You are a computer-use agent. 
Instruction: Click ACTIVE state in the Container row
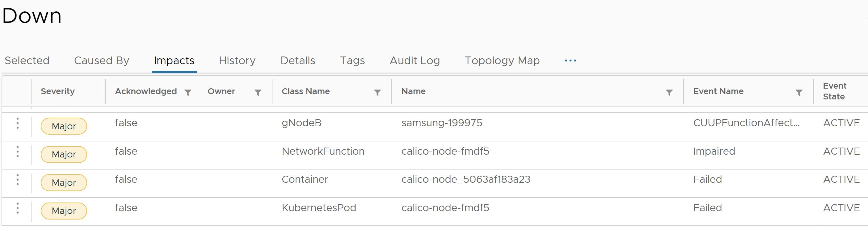(841, 179)
